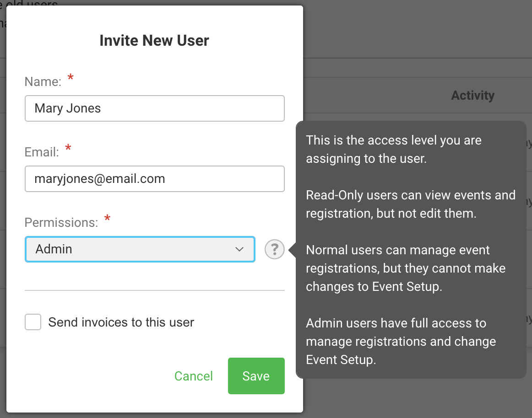
Task: Click the red asterisk beside Email
Action: (69, 148)
